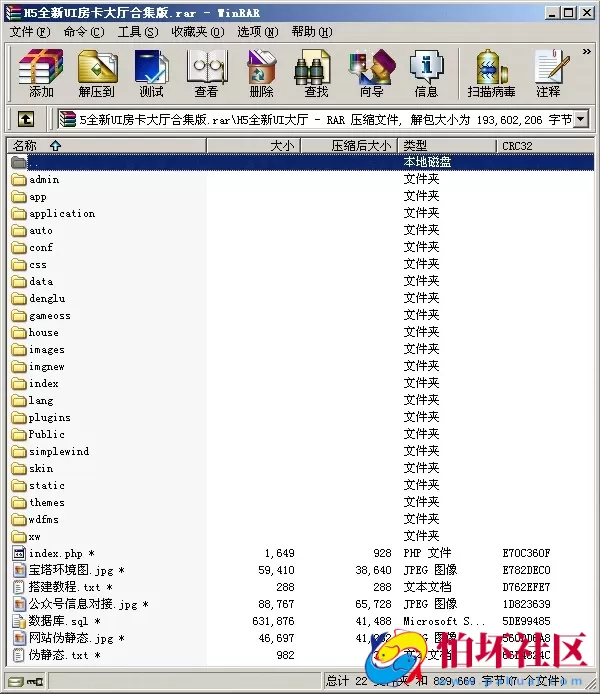
Task: Open the 选项(N) menu
Action: coord(258,32)
